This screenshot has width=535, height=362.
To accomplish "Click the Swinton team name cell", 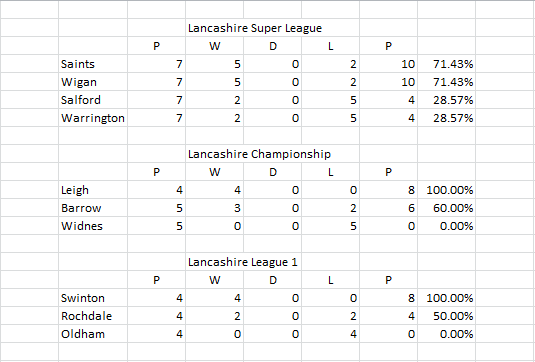I will click(x=93, y=298).
